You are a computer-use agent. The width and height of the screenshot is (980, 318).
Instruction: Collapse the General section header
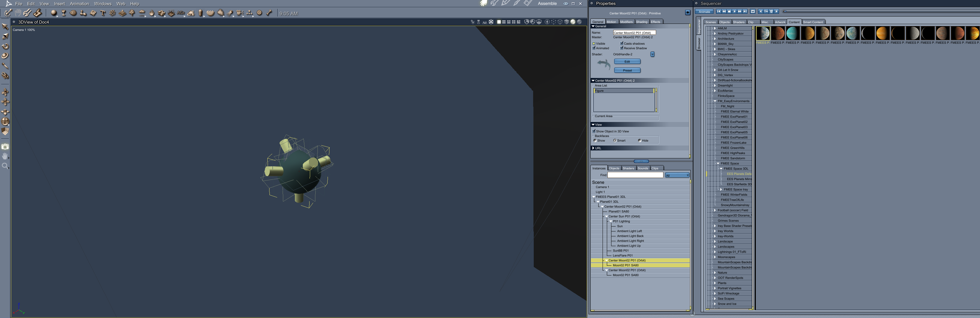coord(593,26)
